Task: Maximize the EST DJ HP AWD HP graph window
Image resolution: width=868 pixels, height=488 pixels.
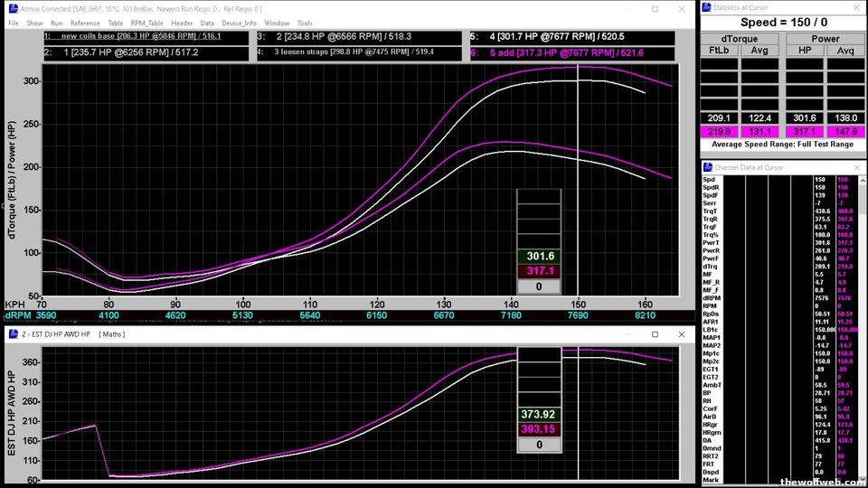Action: (655, 334)
